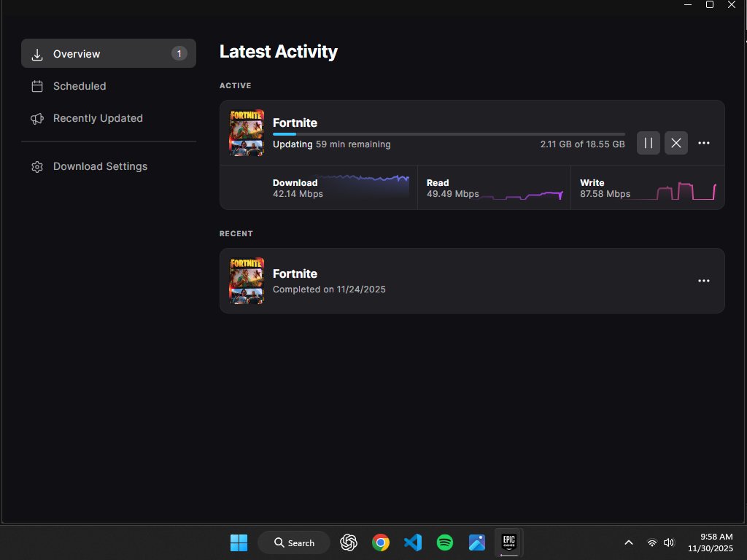Click the '87.58 Mbps' write value

[x=605, y=194]
